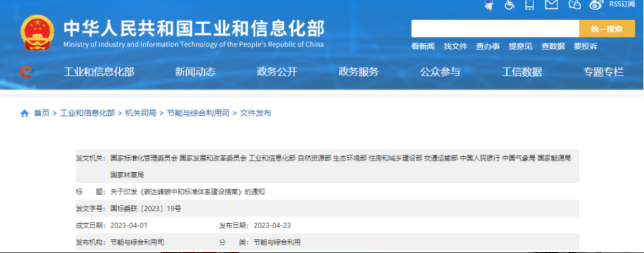The image size is (644, 253).
Task: Open the Weibo icon in header
Action: pos(597,5)
